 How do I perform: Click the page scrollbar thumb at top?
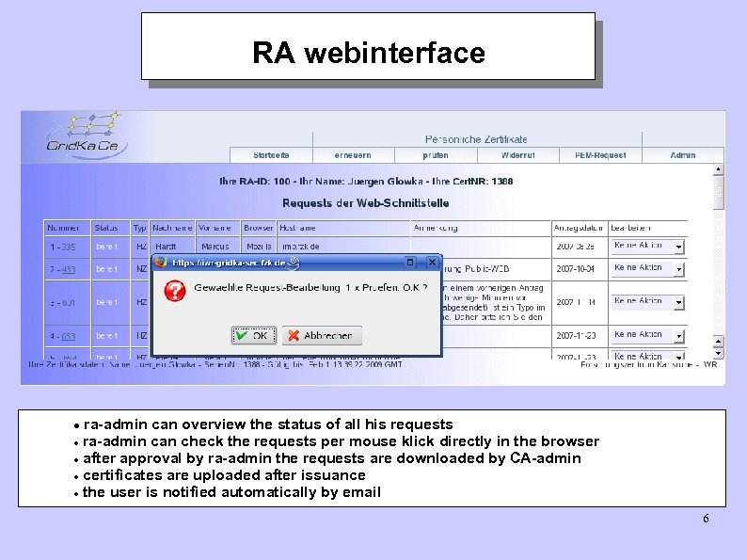click(x=719, y=193)
